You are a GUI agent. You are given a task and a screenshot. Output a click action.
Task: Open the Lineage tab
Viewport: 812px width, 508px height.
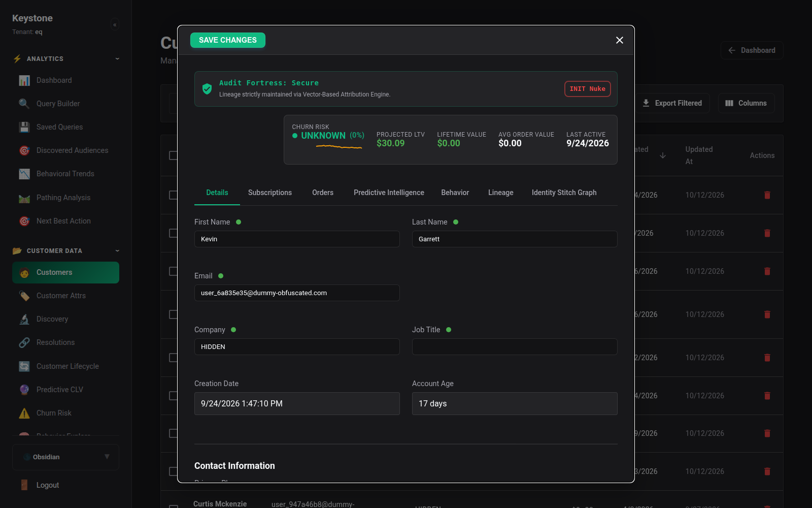(501, 193)
